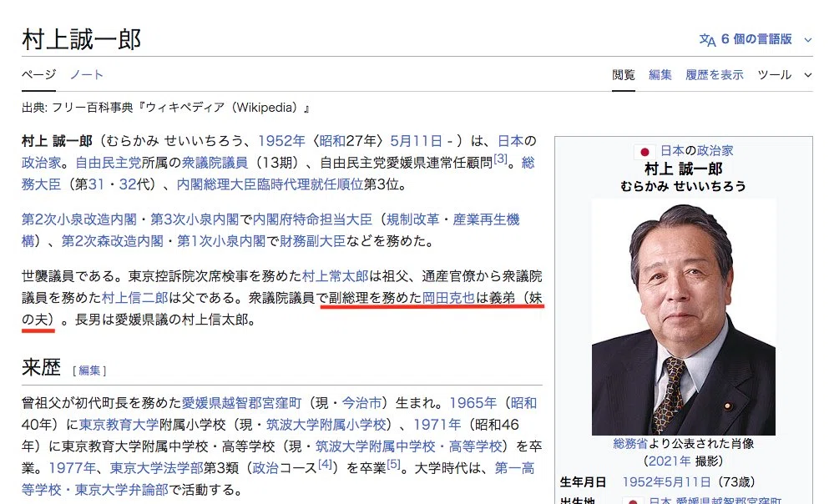Image resolution: width=829 pixels, height=504 pixels.
Task: Click the 編集 link beside 来歴 heading
Action: click(x=89, y=370)
